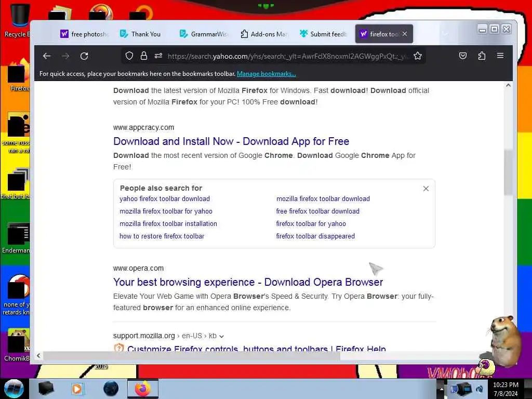
Task: Open the Firefox application menu
Action: tap(500, 56)
